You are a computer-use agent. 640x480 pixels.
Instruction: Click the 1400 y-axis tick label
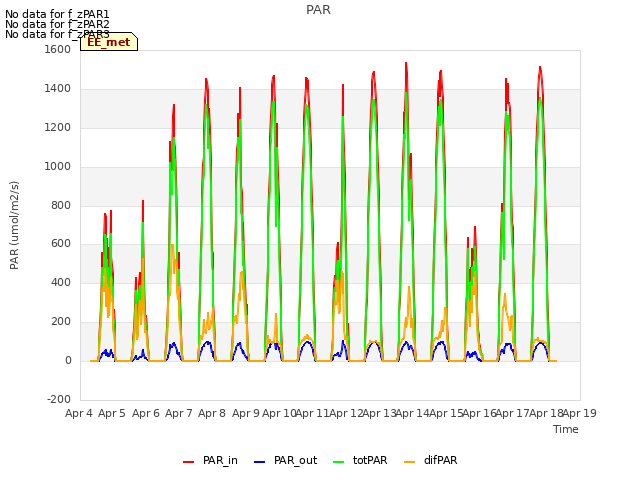(x=58, y=89)
